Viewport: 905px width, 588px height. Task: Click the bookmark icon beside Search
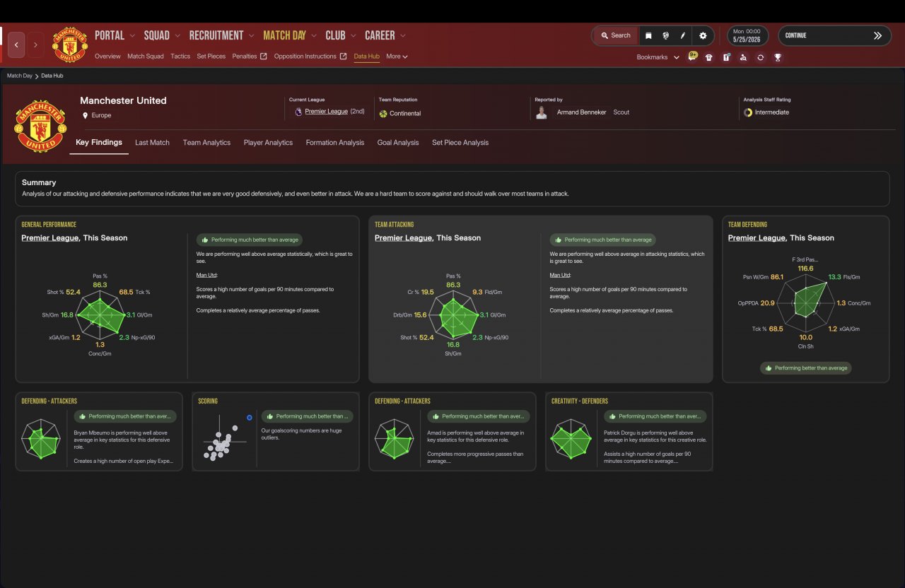pyautogui.click(x=648, y=35)
